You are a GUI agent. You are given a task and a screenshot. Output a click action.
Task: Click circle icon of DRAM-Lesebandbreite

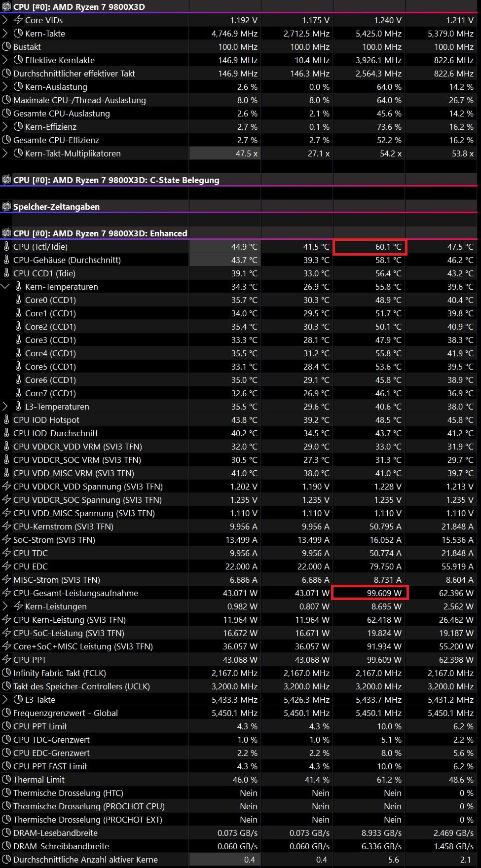pyautogui.click(x=6, y=833)
